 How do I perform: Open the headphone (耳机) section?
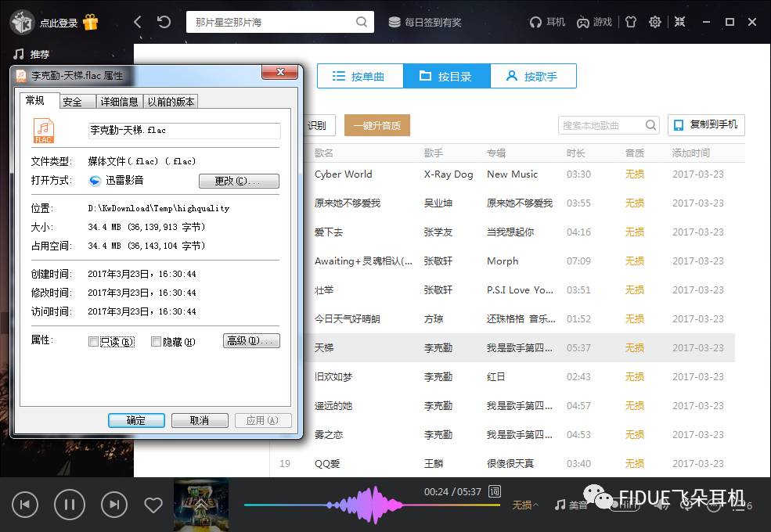[x=547, y=22]
